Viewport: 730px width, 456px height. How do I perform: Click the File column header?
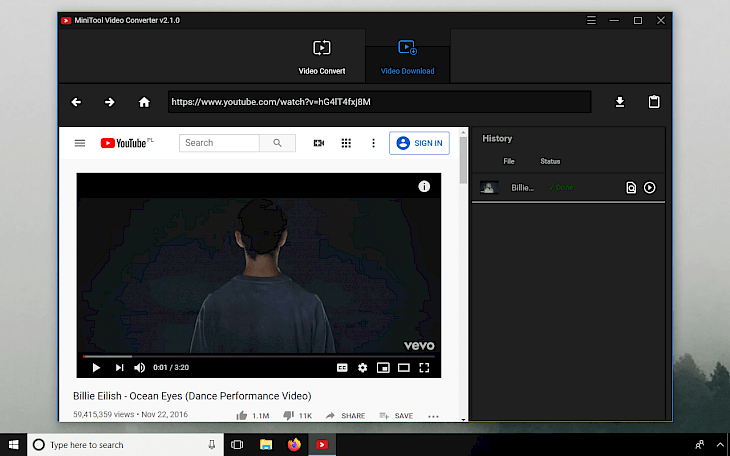pyautogui.click(x=509, y=161)
